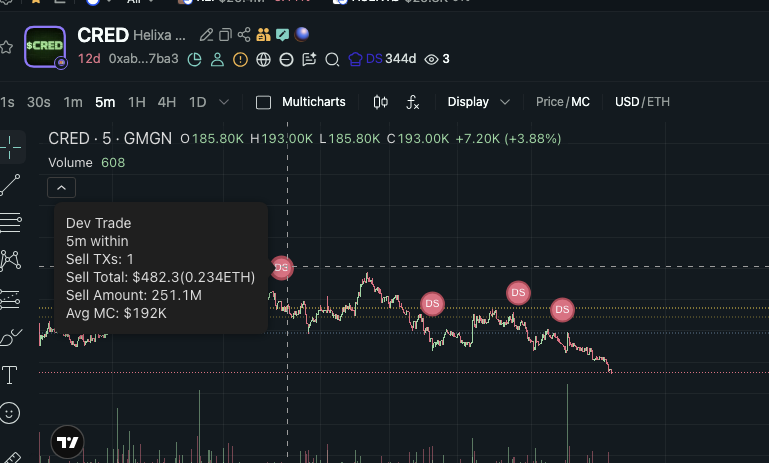Click the Sell Total: $482.3 tooltip line
Viewport: 769px width, 463px height.
pyautogui.click(x=160, y=277)
